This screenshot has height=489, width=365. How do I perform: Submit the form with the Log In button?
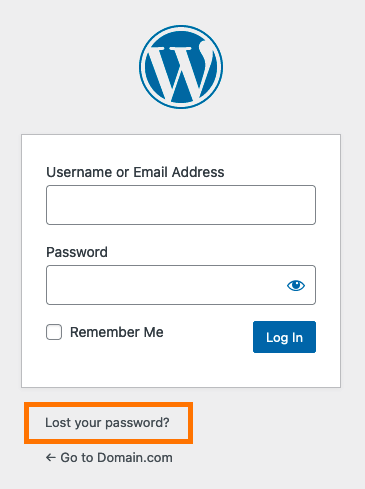click(284, 337)
